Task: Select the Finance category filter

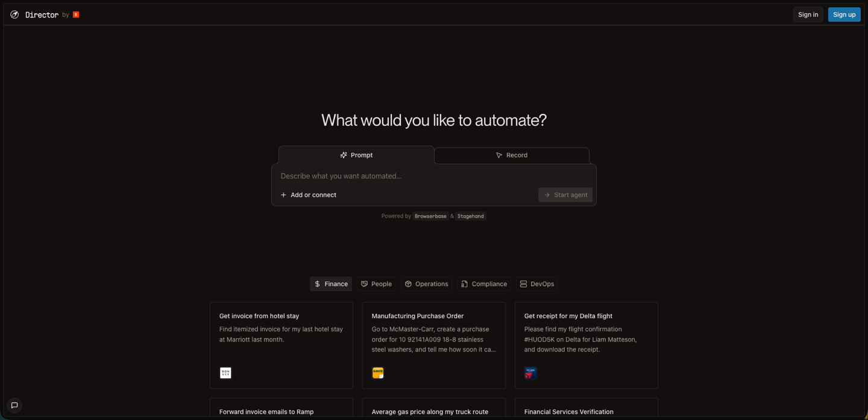Action: [331, 284]
